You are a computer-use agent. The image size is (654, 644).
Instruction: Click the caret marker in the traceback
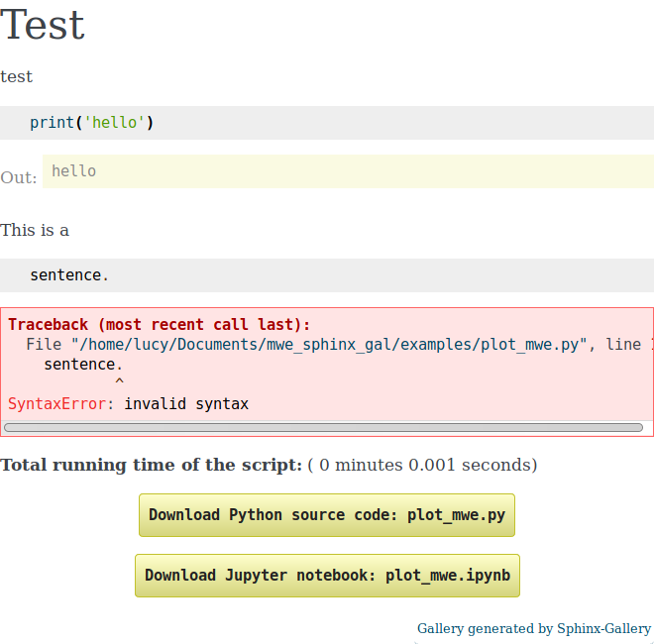[x=119, y=383]
